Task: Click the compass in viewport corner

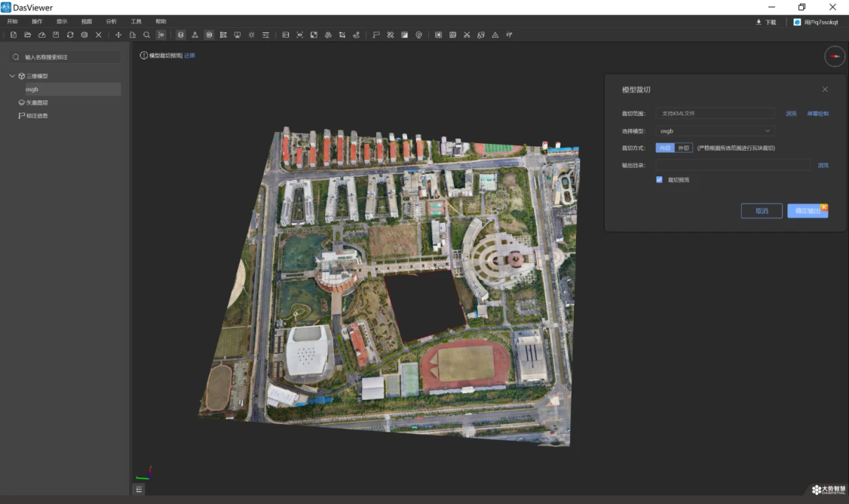Action: pos(835,57)
